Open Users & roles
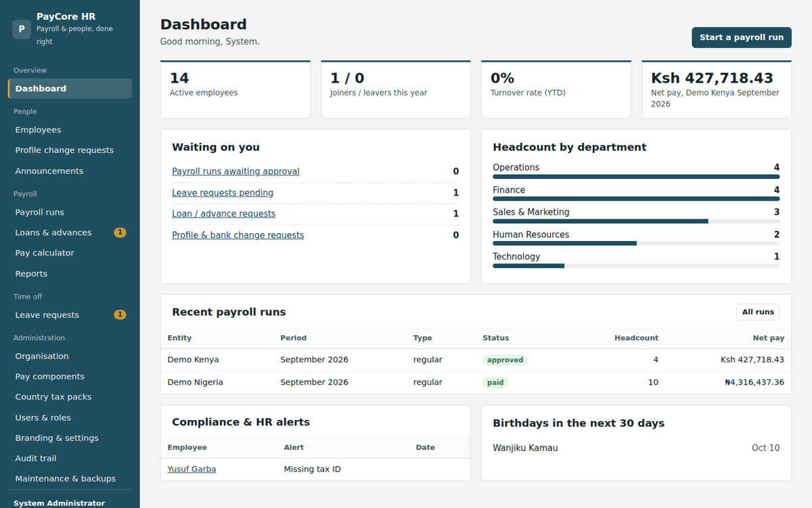This screenshot has height=508, width=812. (70, 418)
